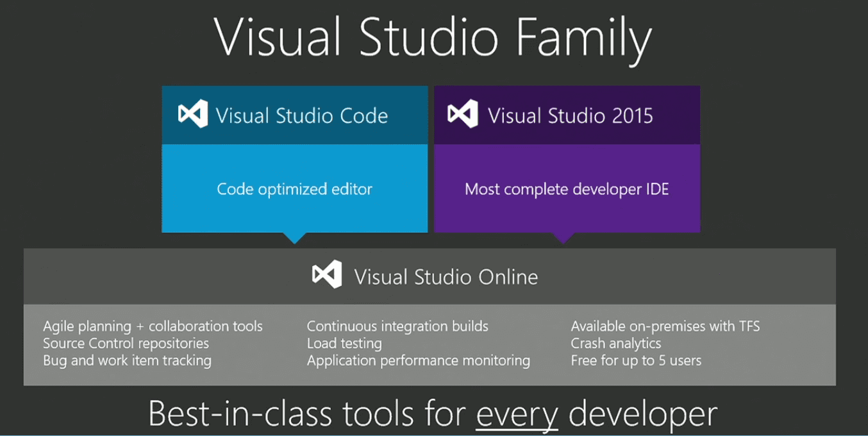Click 'Code optimized editor' text
Screen dimensions: 868x436
coord(294,189)
